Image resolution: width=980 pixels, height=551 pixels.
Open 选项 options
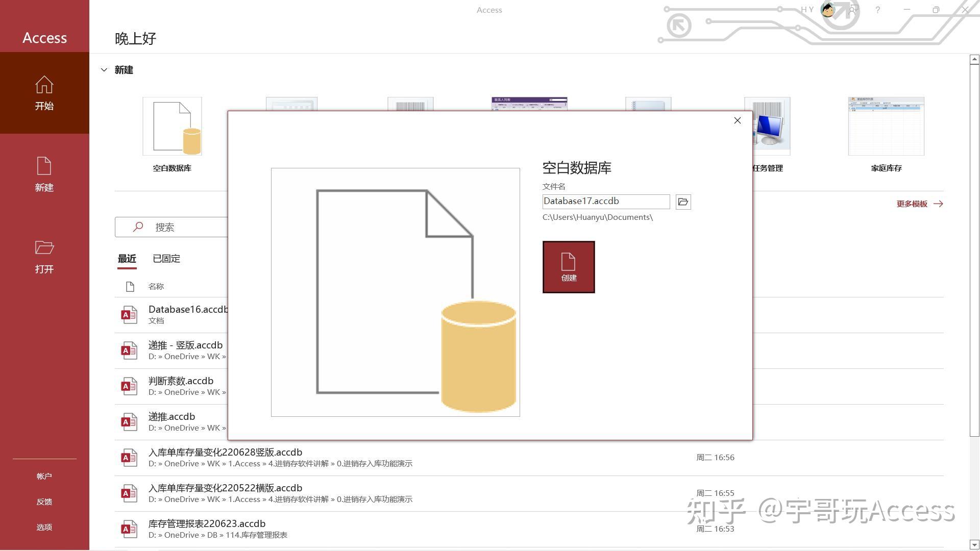point(44,527)
